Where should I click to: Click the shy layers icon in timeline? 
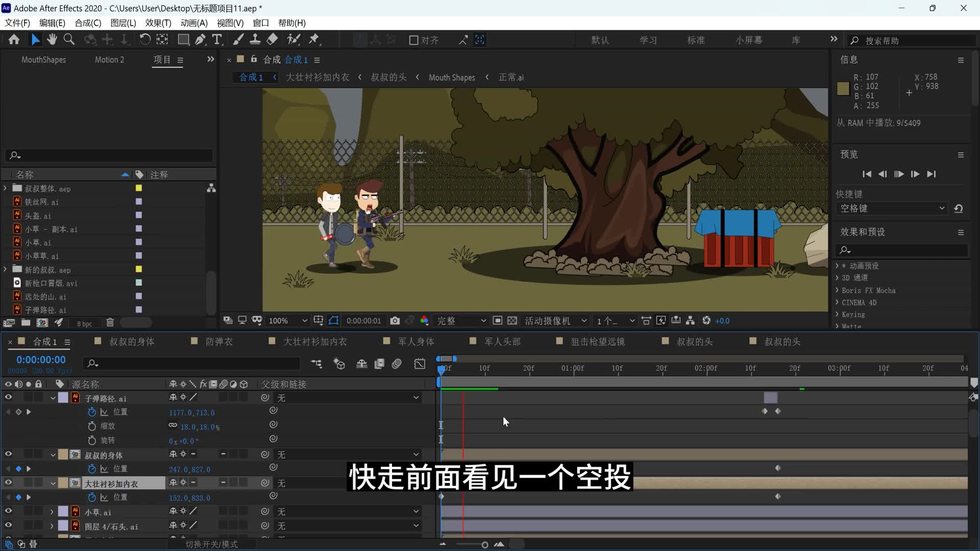361,364
